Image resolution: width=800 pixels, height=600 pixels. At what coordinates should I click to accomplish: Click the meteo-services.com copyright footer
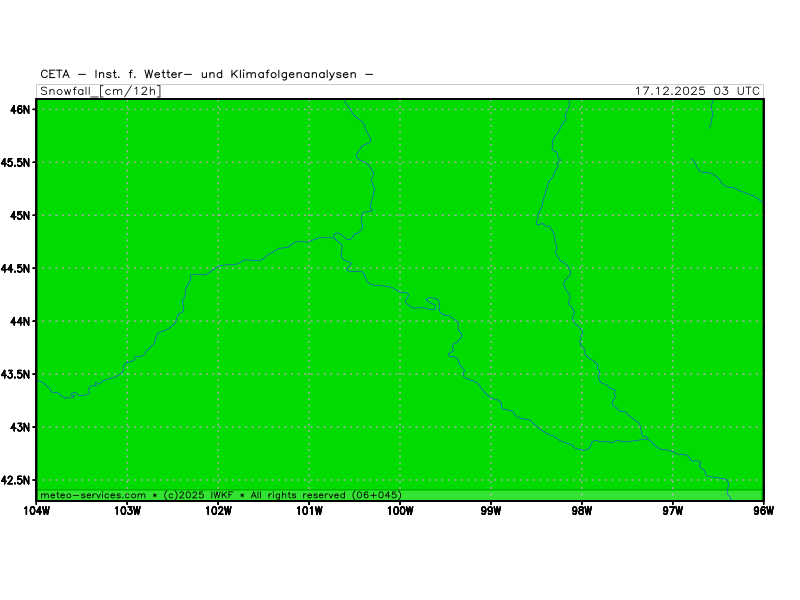(x=220, y=495)
